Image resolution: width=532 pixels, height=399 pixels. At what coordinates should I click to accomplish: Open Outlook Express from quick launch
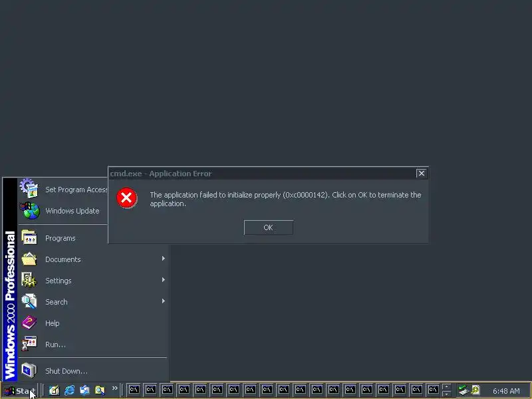pos(84,390)
